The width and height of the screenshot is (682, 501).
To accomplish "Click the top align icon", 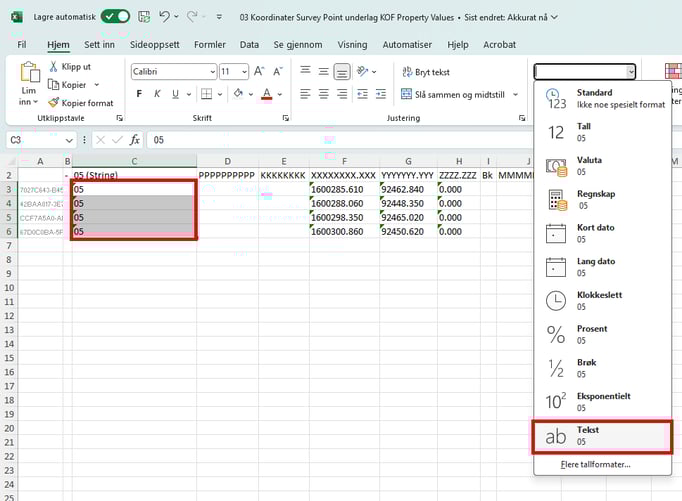I will [306, 71].
